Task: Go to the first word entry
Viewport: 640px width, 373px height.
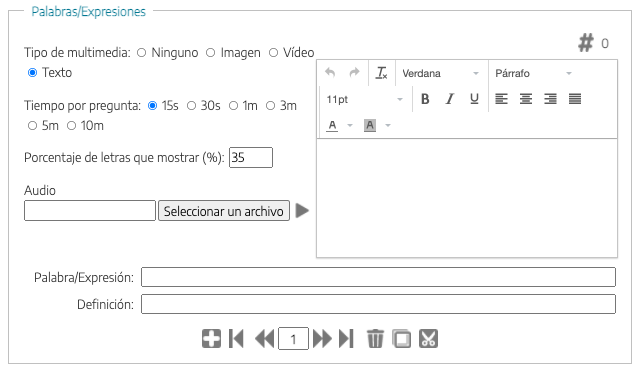Action: click(236, 339)
